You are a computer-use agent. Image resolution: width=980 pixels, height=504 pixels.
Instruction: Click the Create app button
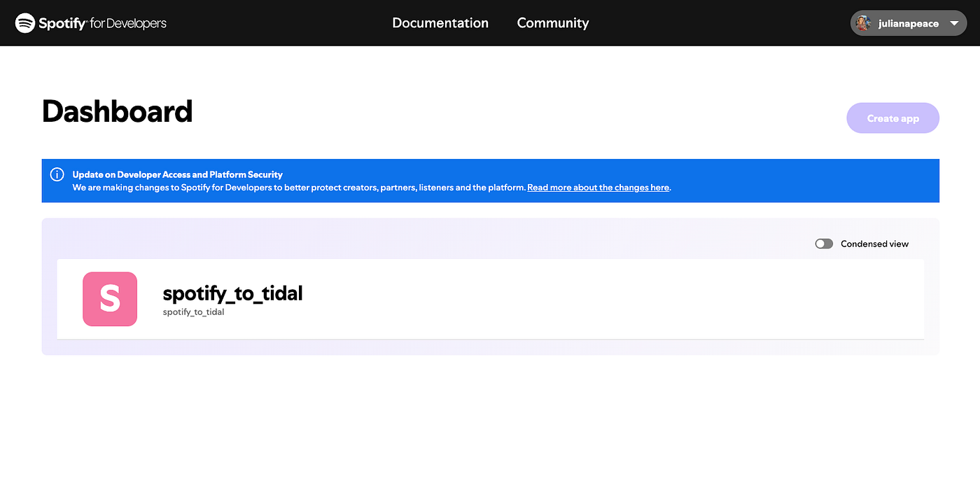tap(893, 118)
